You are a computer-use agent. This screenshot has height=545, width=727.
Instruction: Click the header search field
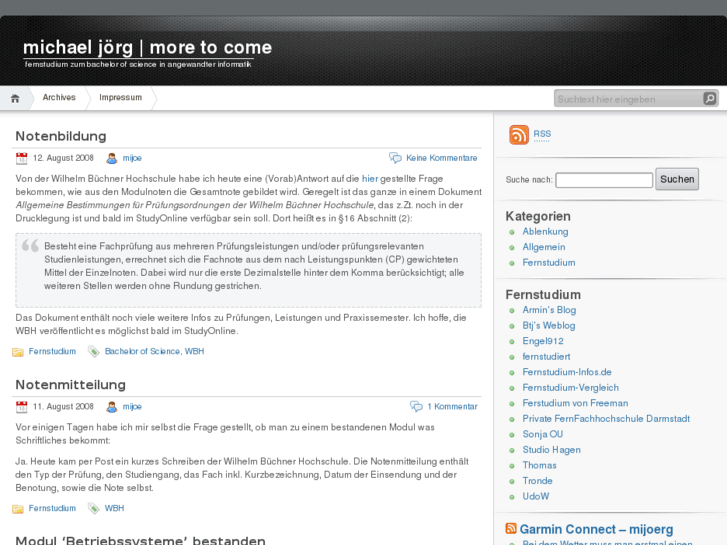pyautogui.click(x=629, y=99)
